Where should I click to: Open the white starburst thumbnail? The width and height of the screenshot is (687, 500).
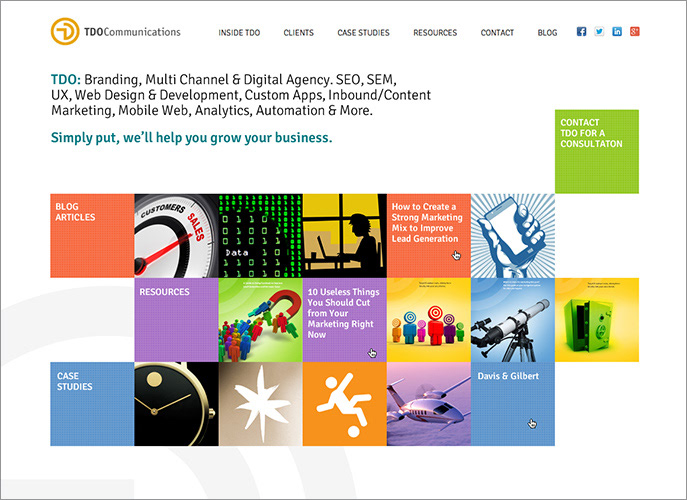pyautogui.click(x=260, y=404)
